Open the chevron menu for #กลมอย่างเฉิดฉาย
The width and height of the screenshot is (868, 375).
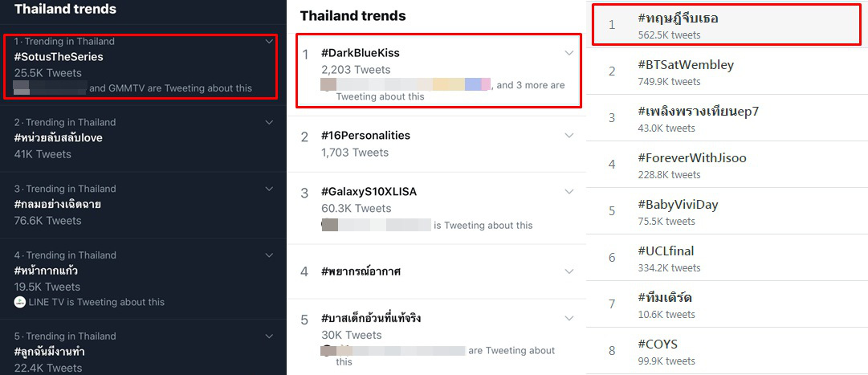(x=270, y=189)
